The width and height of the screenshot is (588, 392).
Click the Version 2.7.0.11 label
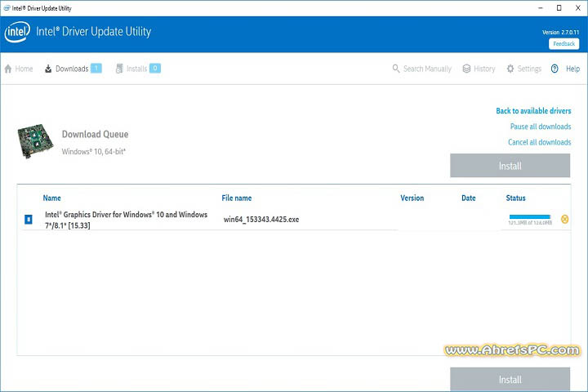pyautogui.click(x=560, y=33)
